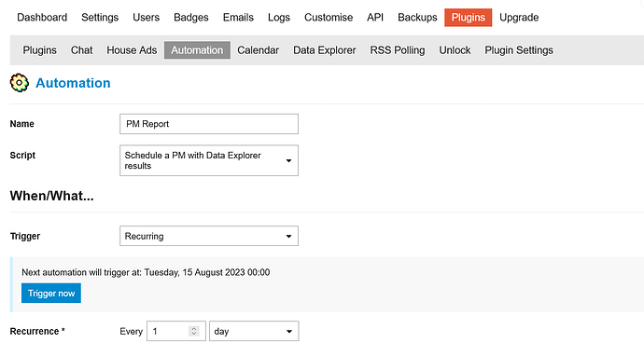Open the Chat plugin page
Screen dimensions: 644x343
82,50
